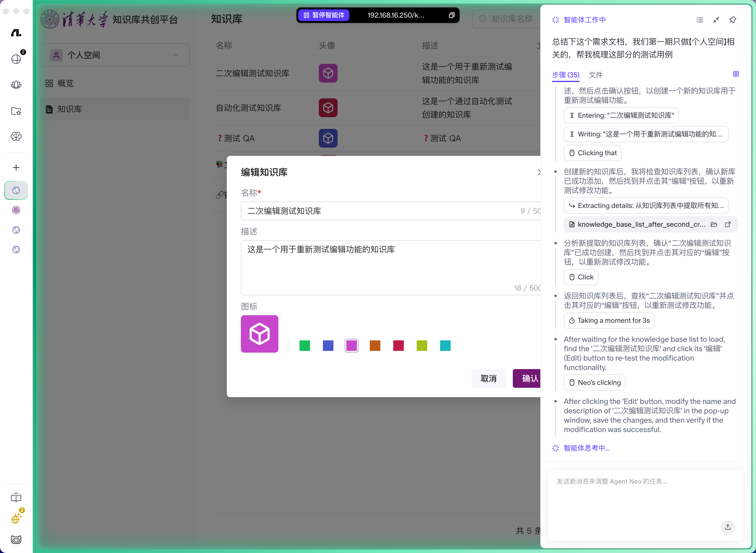
Task: Collapse the agent panel with shrink icon
Action: (x=716, y=20)
